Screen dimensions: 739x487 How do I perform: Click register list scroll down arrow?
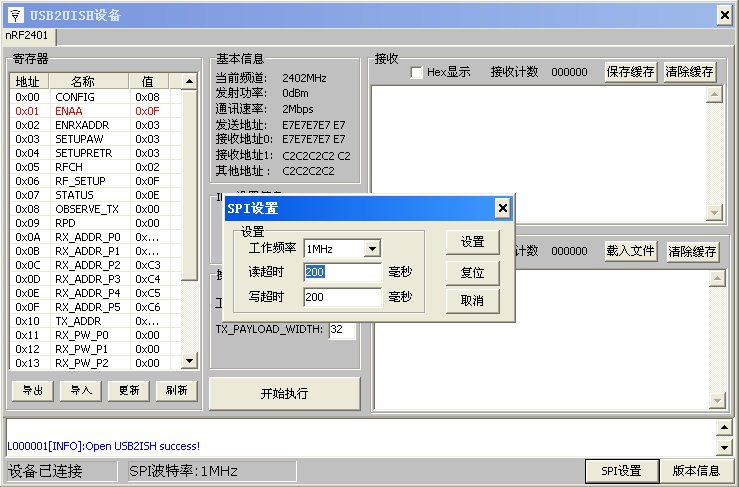189,361
